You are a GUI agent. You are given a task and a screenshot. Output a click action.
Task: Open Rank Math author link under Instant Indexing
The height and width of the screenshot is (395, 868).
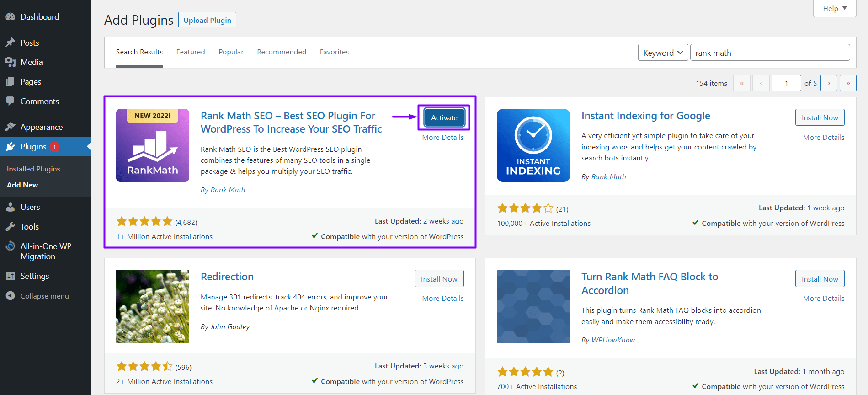tap(608, 176)
